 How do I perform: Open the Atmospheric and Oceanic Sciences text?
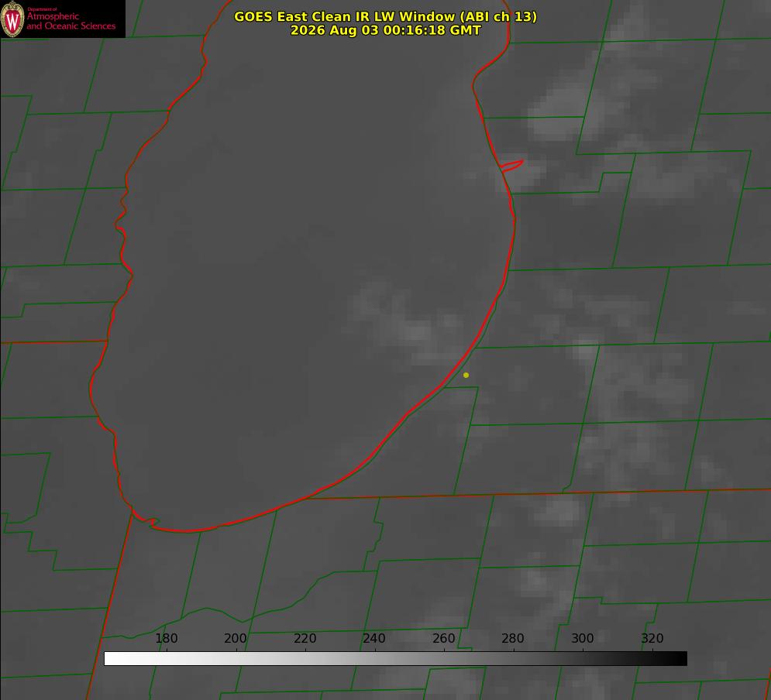click(71, 21)
